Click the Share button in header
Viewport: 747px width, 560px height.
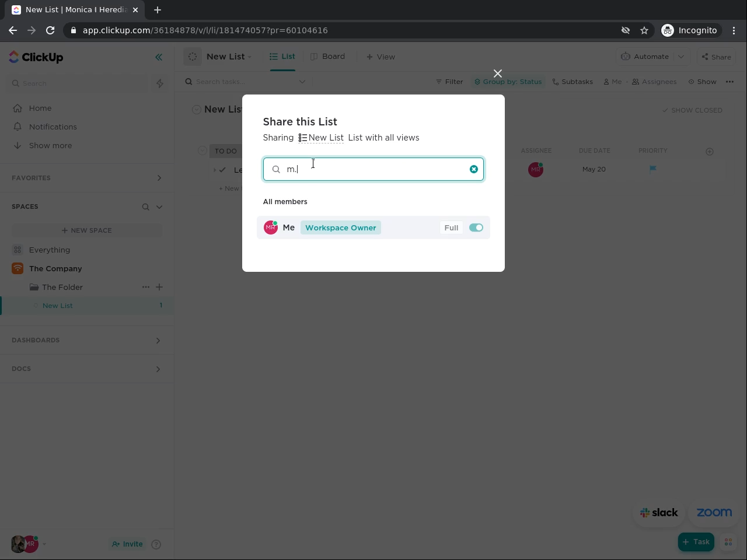coord(716,57)
